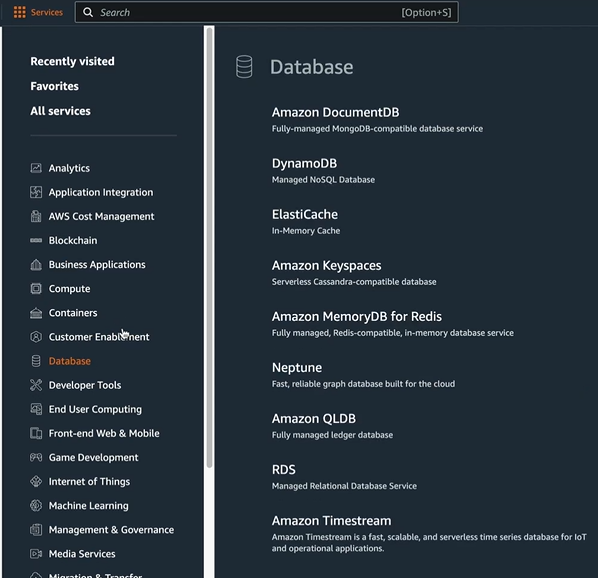Open DynamoDB service
Screen dimensions: 598x578
[x=304, y=164]
